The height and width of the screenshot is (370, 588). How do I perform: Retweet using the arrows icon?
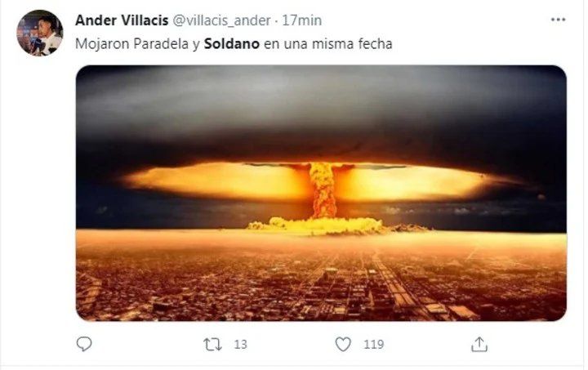[x=212, y=344]
